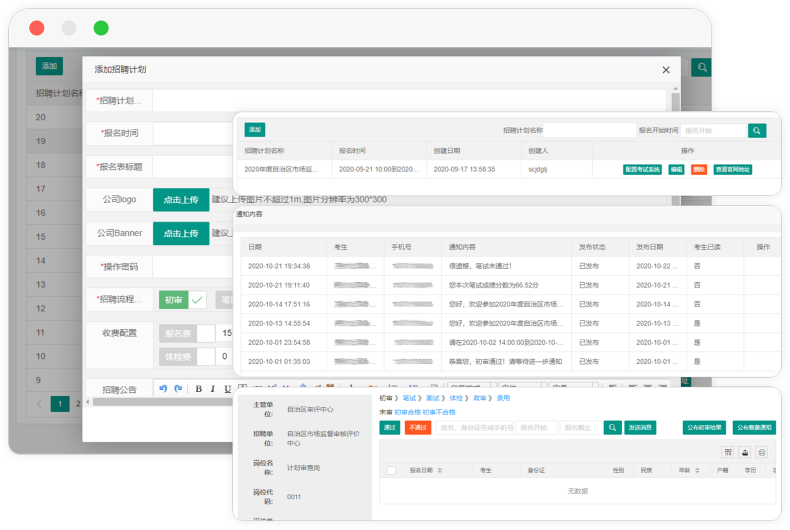Close the 添加招聘计划 dialog
The height and width of the screenshot is (530, 790).
tap(666, 70)
